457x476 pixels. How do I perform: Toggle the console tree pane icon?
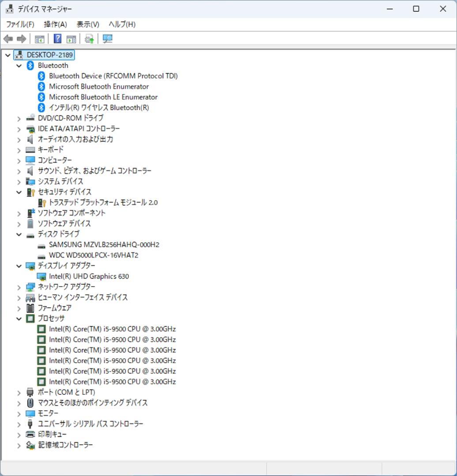[39, 39]
